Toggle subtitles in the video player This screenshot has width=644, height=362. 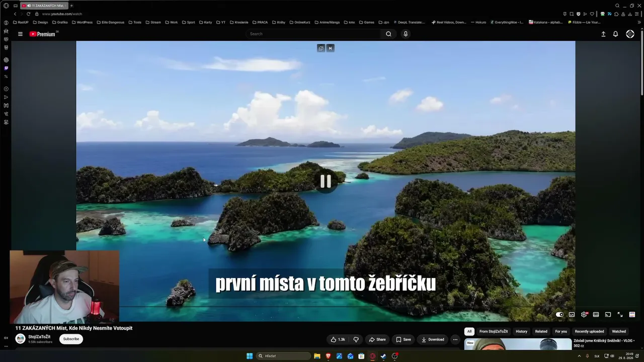point(572,315)
